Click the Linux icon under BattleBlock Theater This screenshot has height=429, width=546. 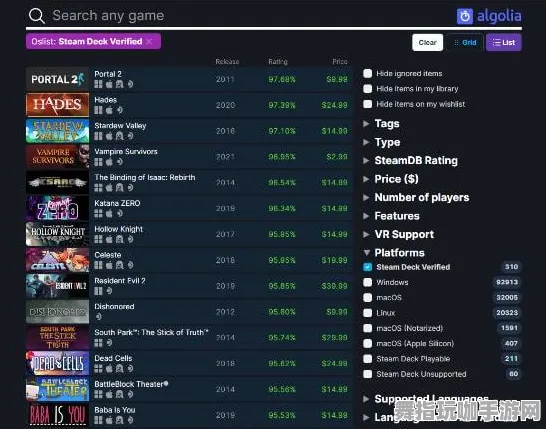[x=119, y=394]
